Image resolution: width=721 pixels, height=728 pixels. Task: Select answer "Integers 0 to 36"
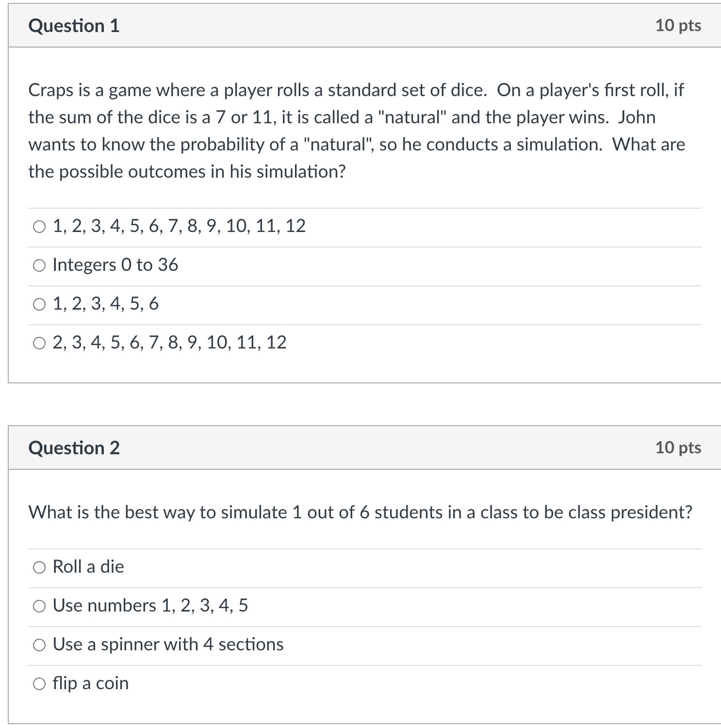[x=40, y=265]
